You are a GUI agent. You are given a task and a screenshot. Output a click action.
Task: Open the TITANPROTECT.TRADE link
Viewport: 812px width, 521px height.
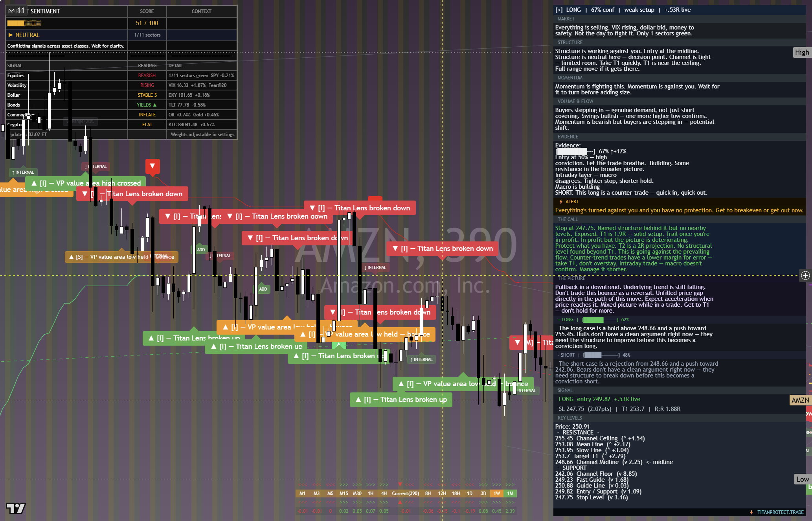coord(780,512)
